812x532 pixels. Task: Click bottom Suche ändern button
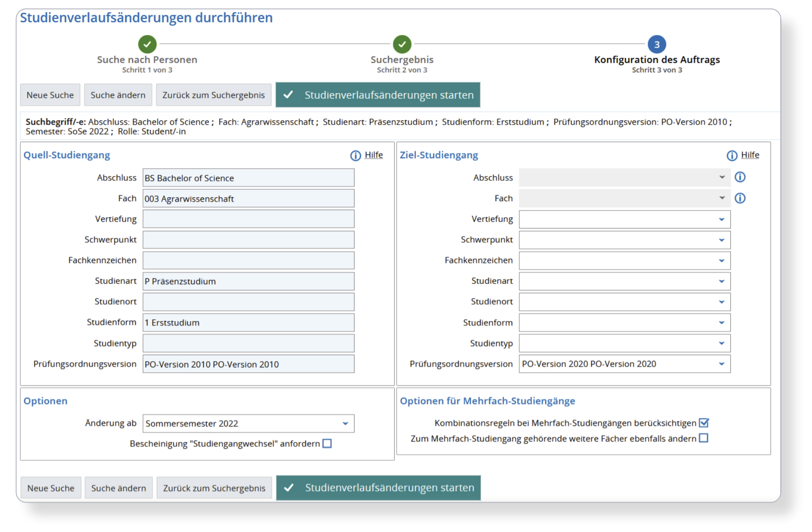tap(118, 488)
